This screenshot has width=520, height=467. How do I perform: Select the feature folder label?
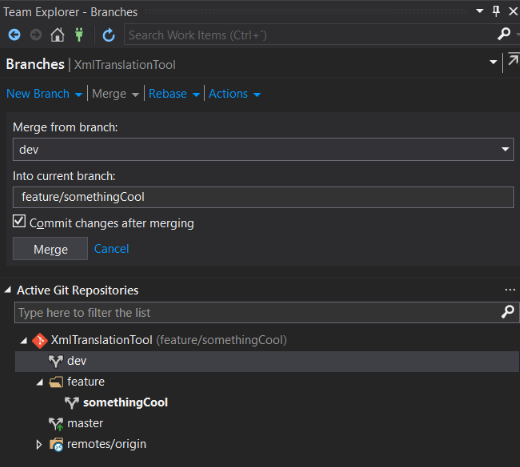(86, 382)
